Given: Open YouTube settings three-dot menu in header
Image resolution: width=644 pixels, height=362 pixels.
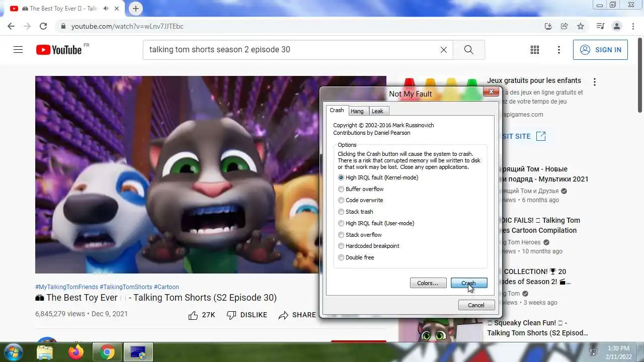Looking at the screenshot, I should click(558, 50).
